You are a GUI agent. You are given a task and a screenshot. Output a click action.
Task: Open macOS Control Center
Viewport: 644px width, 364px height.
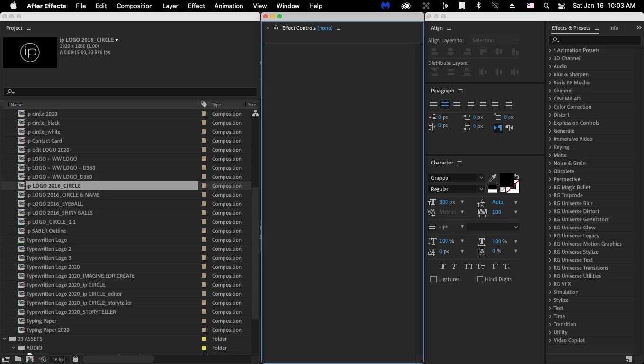pos(562,6)
